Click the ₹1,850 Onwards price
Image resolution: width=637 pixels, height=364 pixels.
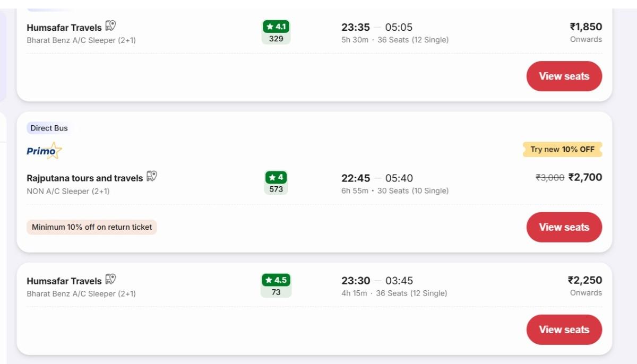coord(586,28)
